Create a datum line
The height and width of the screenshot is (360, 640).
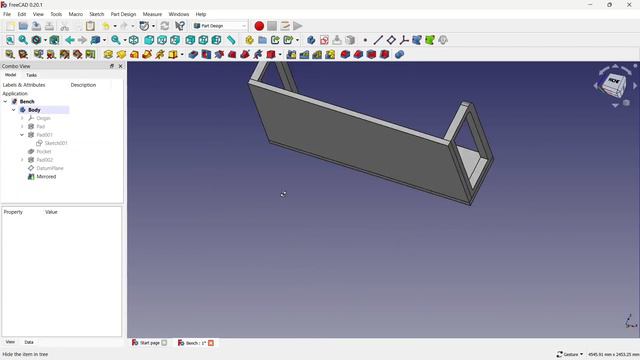(x=378, y=40)
